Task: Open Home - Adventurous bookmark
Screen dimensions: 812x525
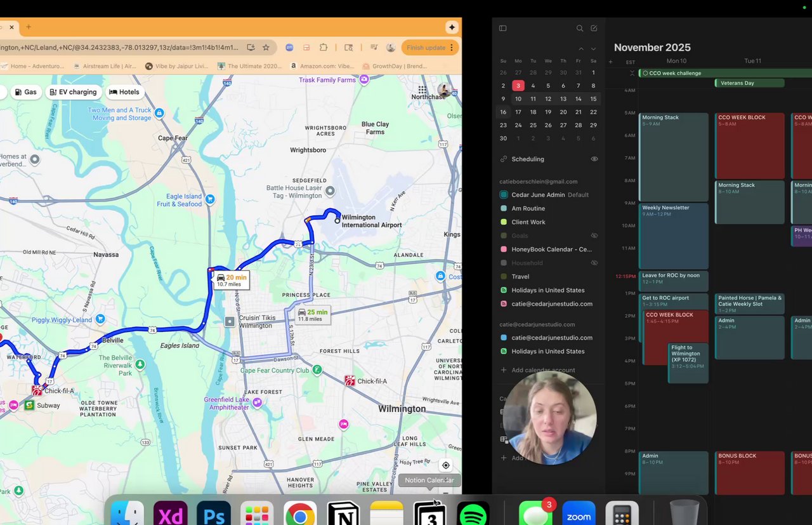Action: (x=33, y=65)
